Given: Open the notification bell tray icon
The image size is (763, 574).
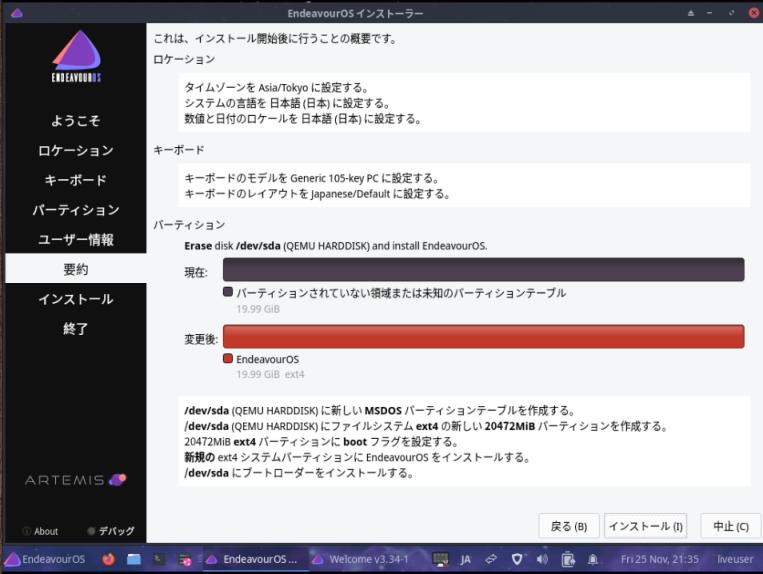Looking at the screenshot, I should [x=593, y=559].
